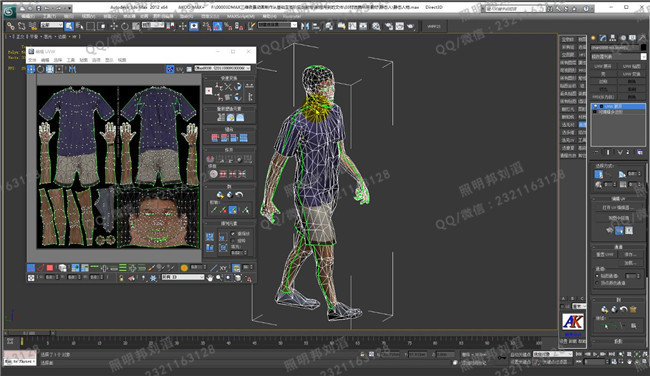
Task: Open the Hierarchy tab in command panel
Action: 613,38
